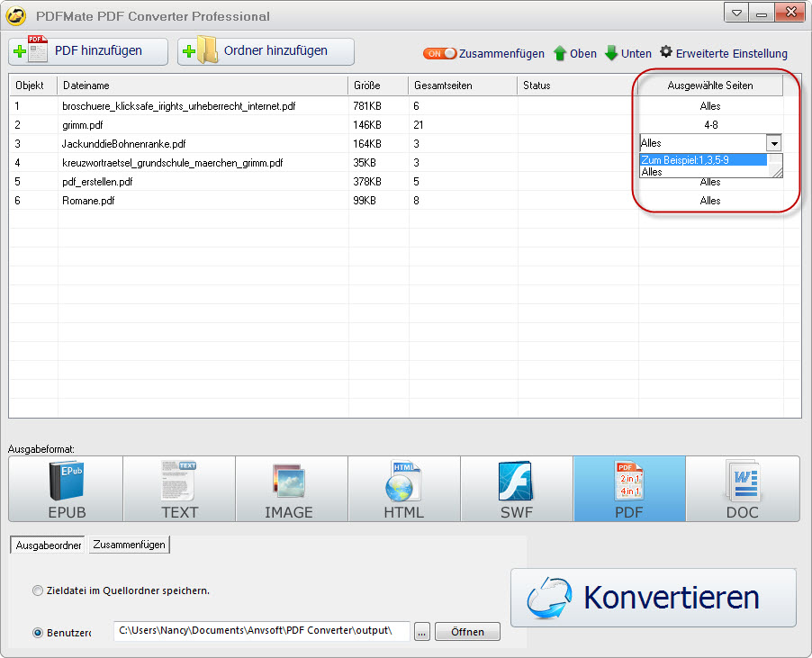Browse output folder with '...' button

[422, 632]
